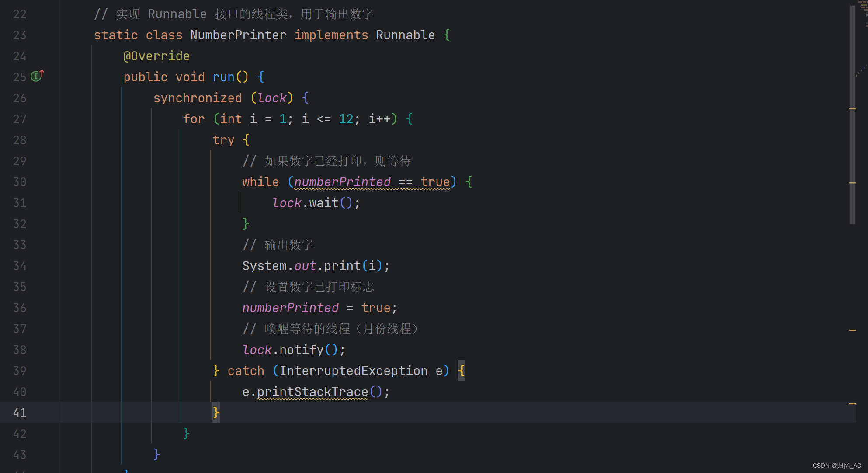868x473 pixels.
Task: Click the implements-method gutter icon beside line 25
Action: [x=37, y=76]
